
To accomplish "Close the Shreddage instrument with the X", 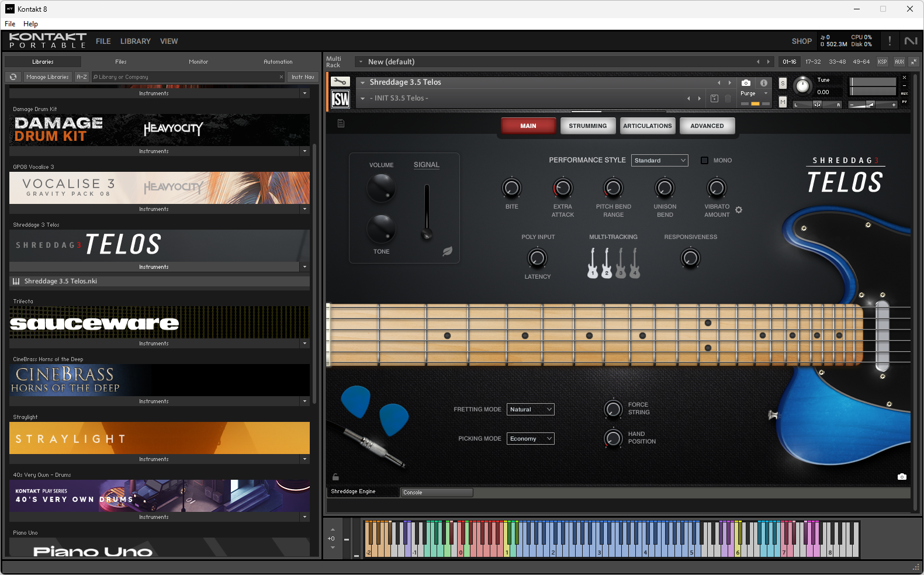I will [x=904, y=77].
